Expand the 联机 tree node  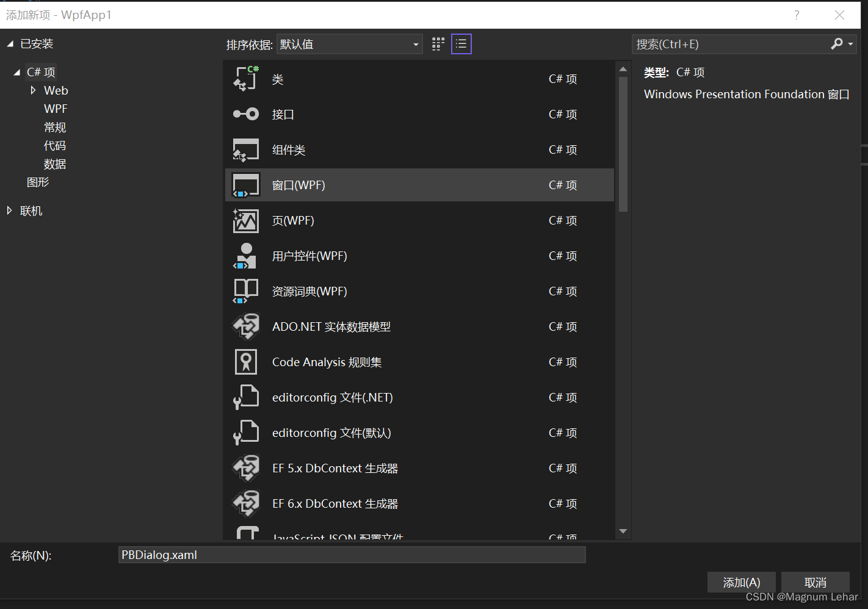9,210
